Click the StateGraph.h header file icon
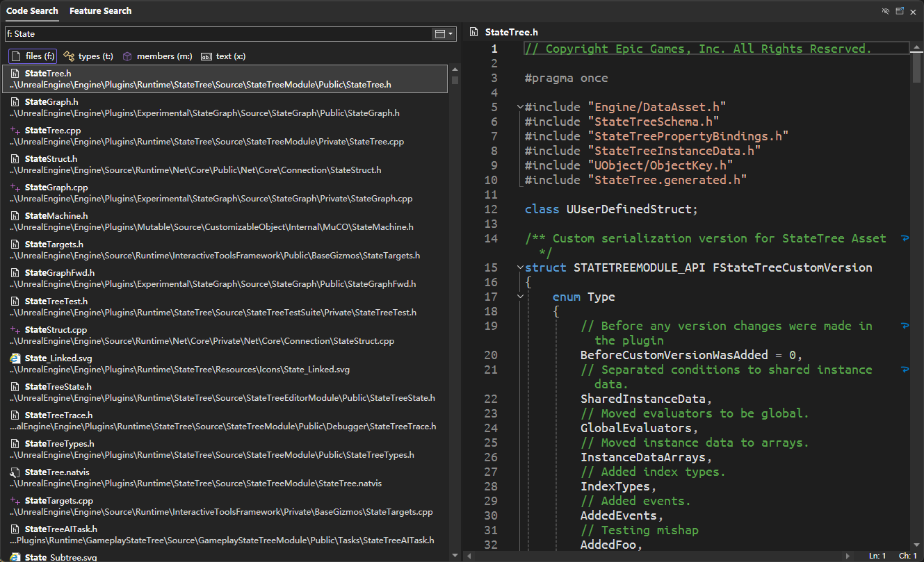 (x=15, y=102)
